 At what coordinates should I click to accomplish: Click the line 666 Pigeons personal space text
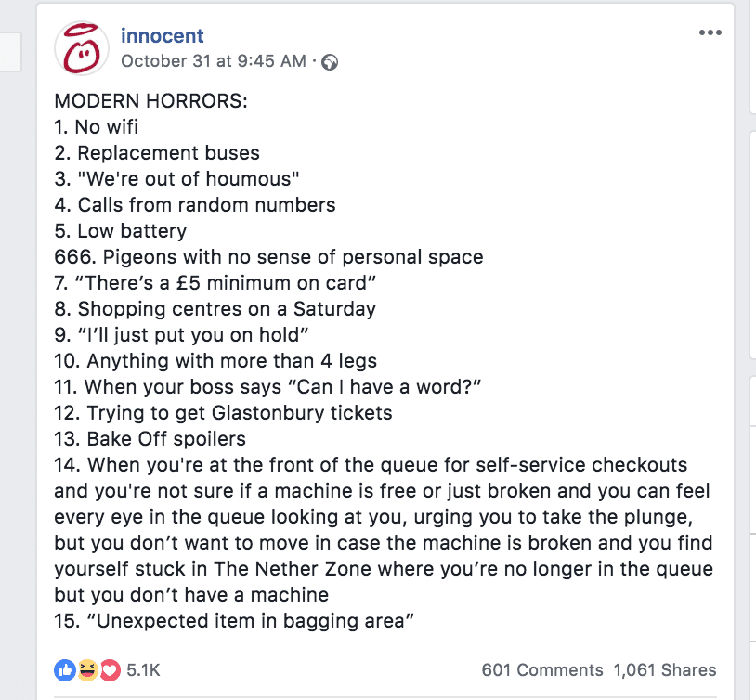point(268,257)
